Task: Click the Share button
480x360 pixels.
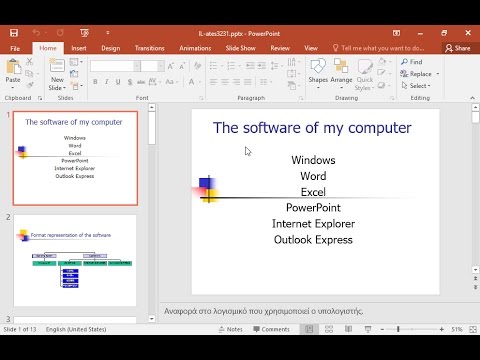Action: tap(458, 48)
